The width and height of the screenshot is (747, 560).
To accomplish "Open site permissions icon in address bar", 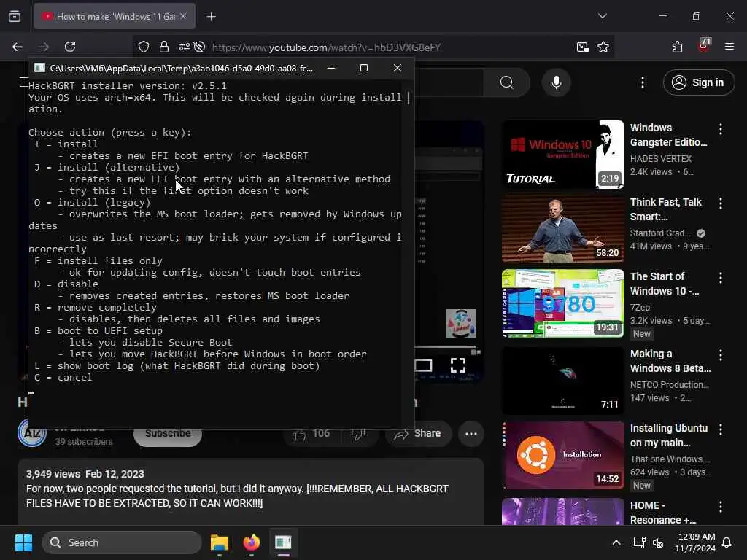I will coord(185,47).
